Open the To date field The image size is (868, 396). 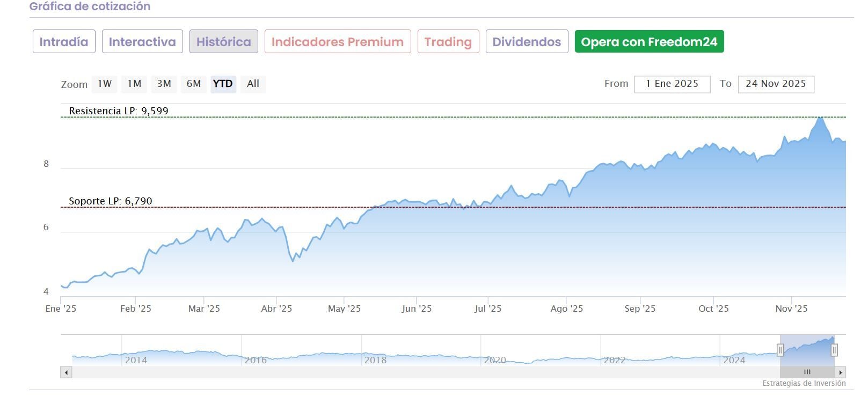click(x=776, y=84)
